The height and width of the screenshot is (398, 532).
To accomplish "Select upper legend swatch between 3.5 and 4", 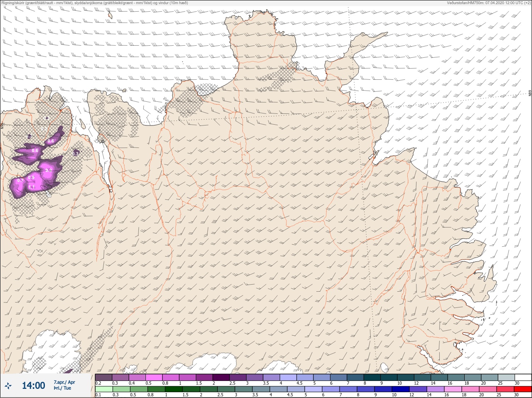I will pyautogui.click(x=271, y=377).
